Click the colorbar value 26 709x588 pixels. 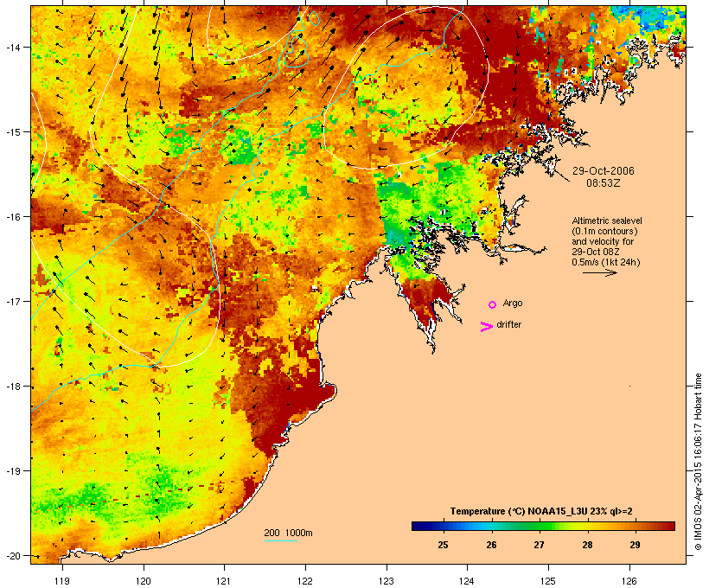point(491,545)
